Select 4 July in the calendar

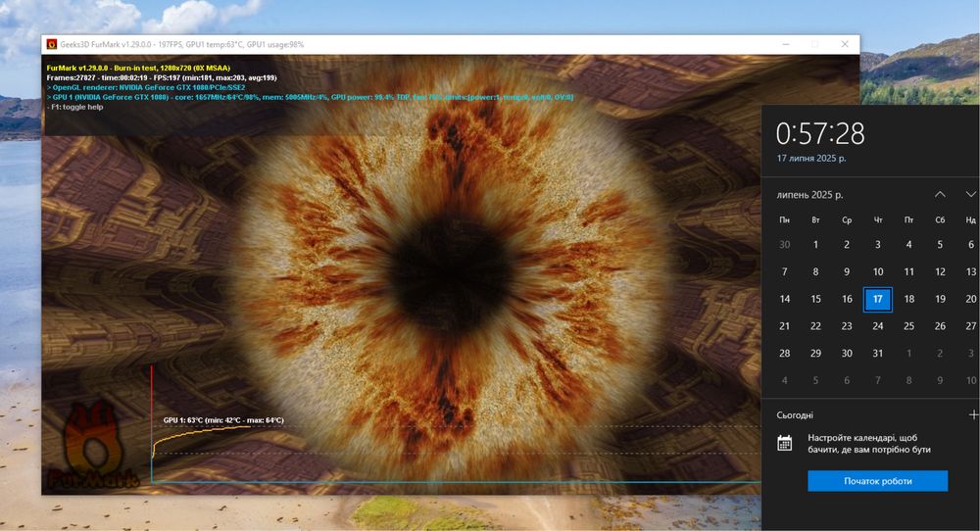[x=908, y=245]
